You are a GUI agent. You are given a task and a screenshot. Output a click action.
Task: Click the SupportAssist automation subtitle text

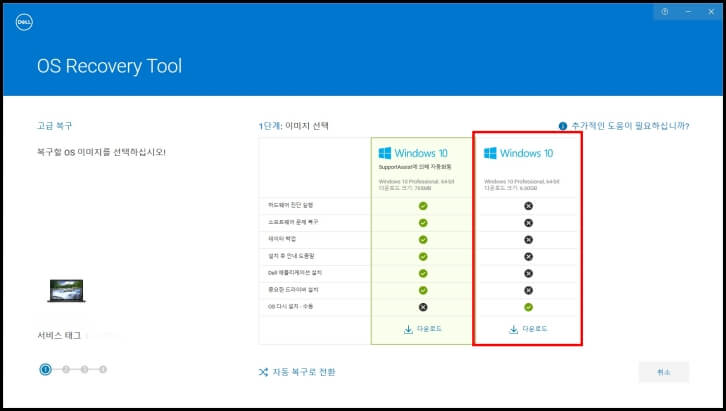point(415,167)
